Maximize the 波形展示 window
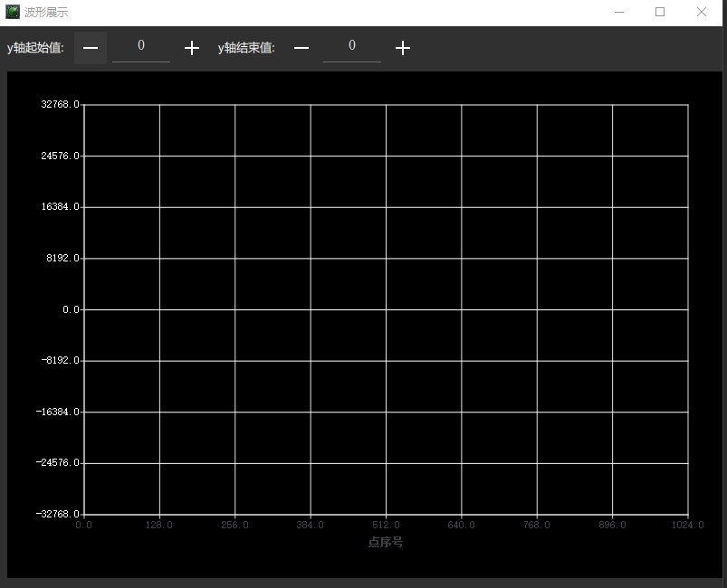The height and width of the screenshot is (588, 727). click(660, 12)
